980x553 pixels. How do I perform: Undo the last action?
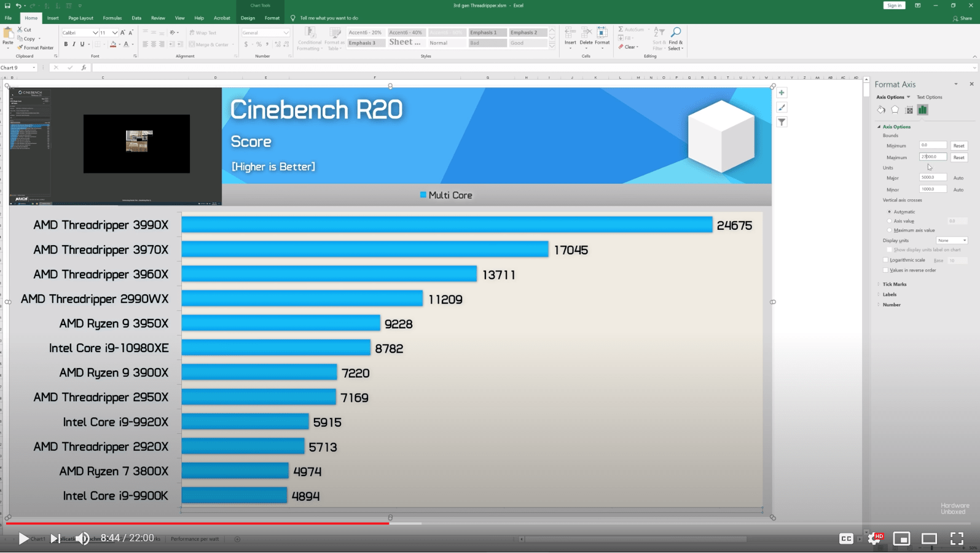click(x=18, y=6)
